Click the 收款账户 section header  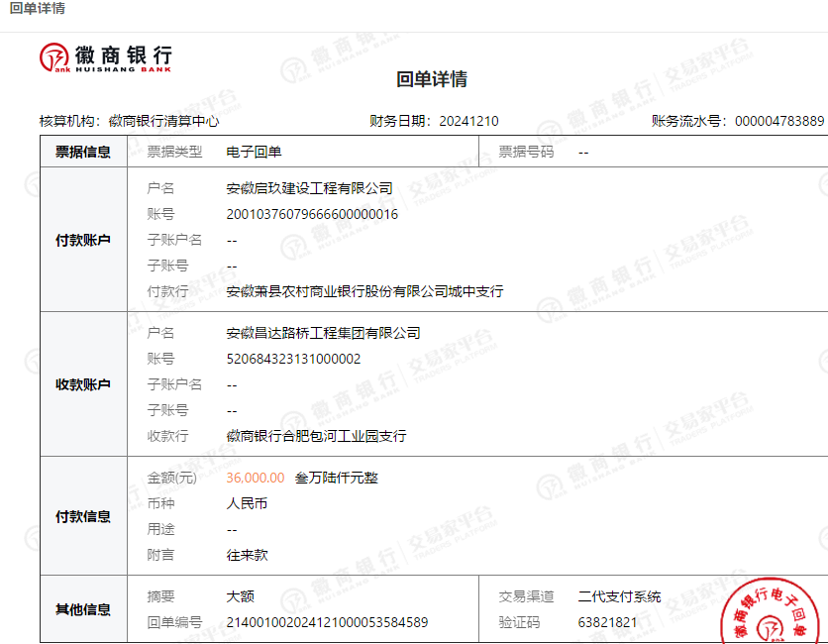pos(83,384)
